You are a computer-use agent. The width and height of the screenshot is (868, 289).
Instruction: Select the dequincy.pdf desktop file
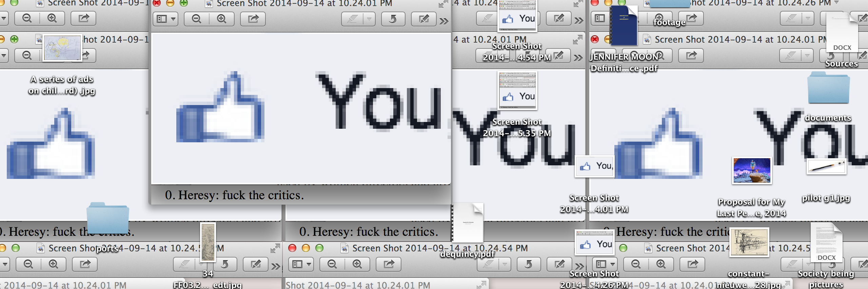point(468,223)
